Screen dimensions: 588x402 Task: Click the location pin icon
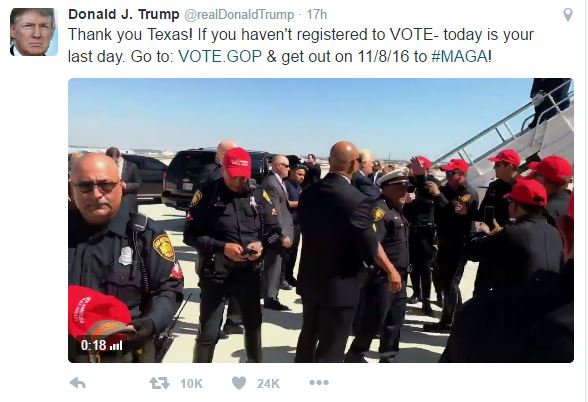click(x=568, y=15)
